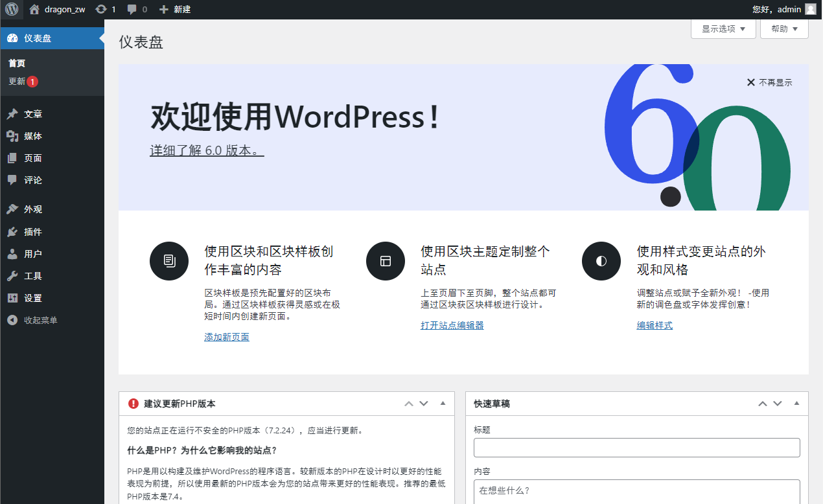Click 您好，admin account text

click(776, 9)
